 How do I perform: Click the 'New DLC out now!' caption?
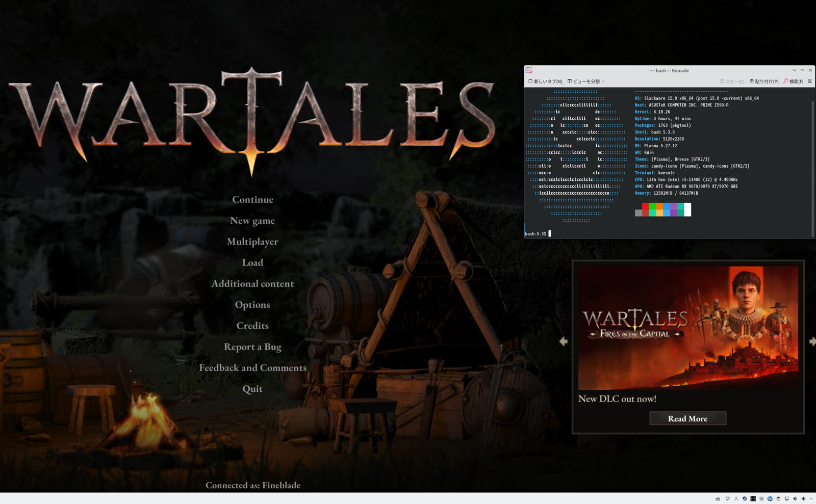[617, 399]
